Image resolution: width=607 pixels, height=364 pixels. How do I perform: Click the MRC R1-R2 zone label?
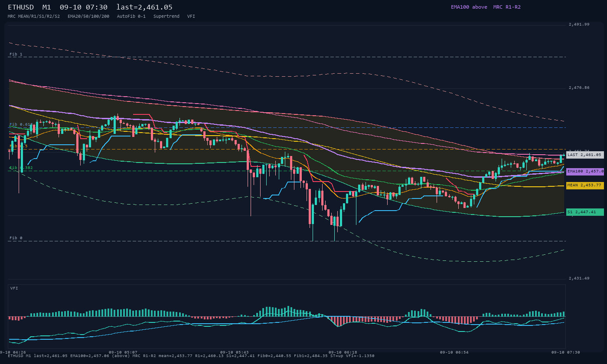[x=507, y=7]
